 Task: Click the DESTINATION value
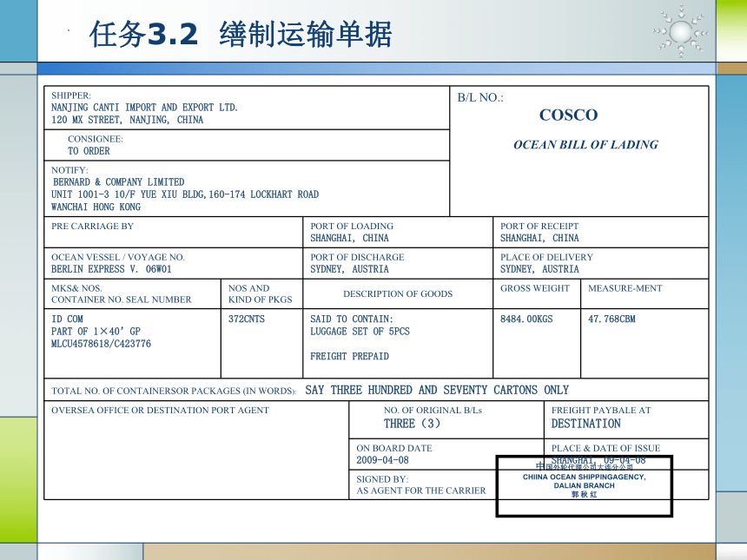586,424
